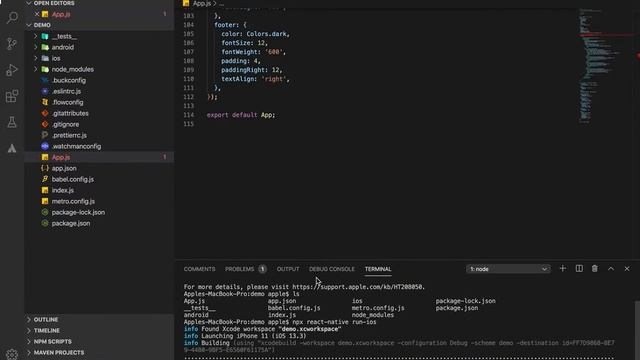Split the terminal panel
The height and width of the screenshot is (360, 640).
click(x=579, y=269)
